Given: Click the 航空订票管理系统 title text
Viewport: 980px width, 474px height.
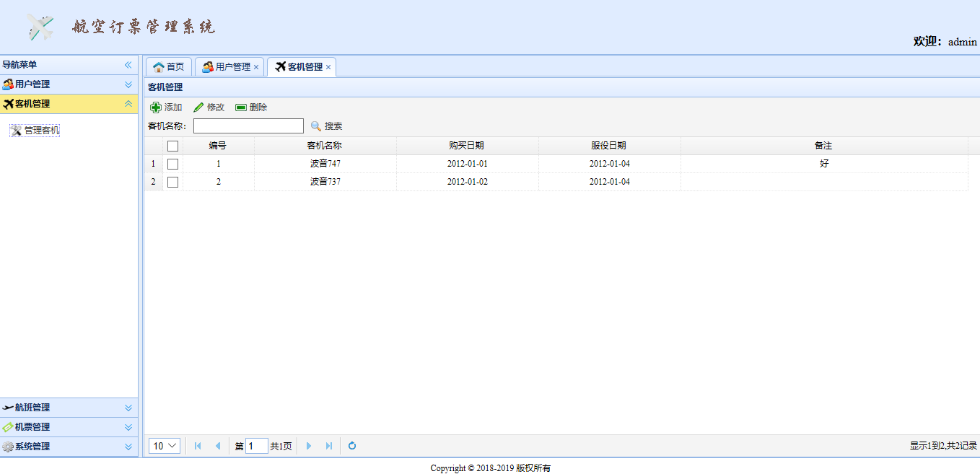Looking at the screenshot, I should pyautogui.click(x=144, y=27).
